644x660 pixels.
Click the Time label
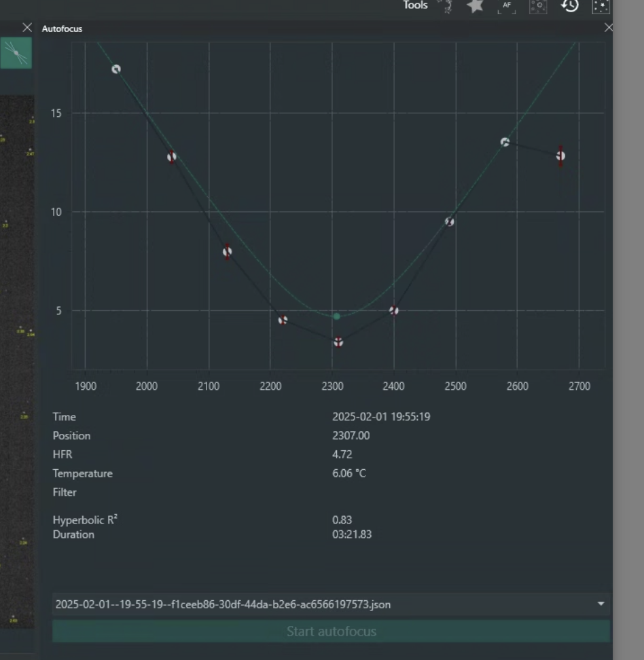[x=64, y=417]
